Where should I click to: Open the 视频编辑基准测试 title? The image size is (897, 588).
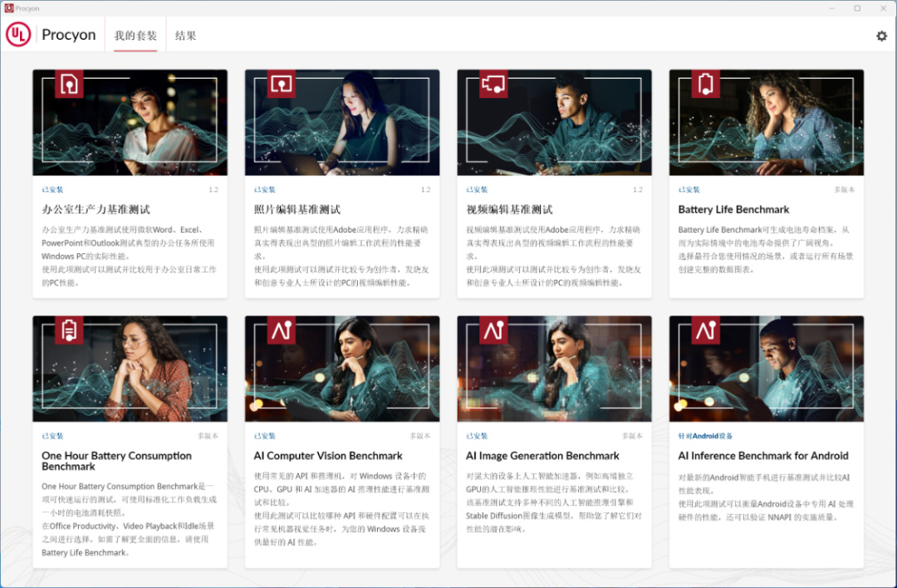[510, 209]
